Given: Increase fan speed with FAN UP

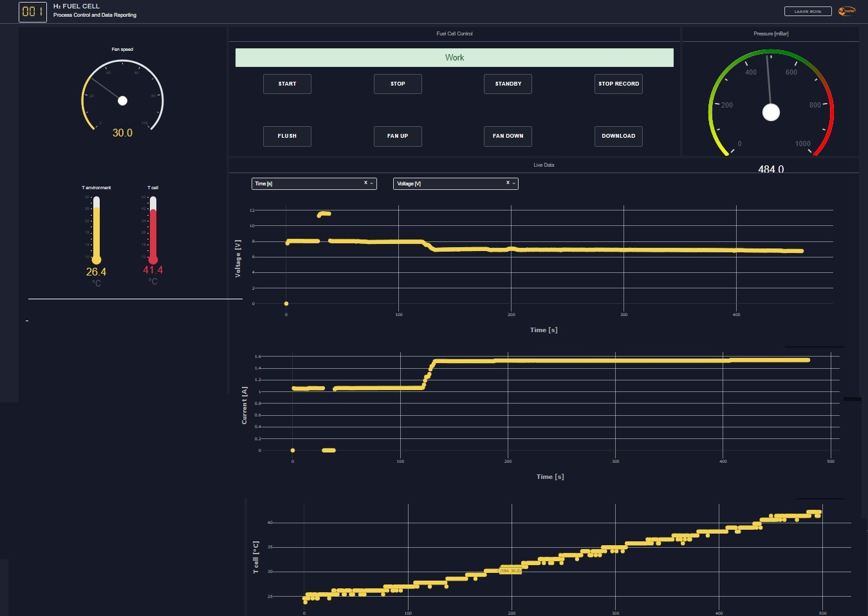Looking at the screenshot, I should pyautogui.click(x=398, y=136).
